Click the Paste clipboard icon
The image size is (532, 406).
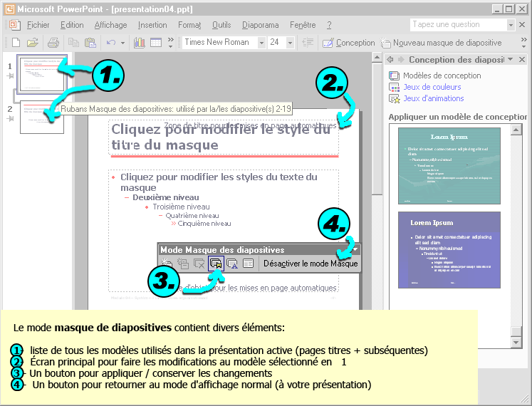(x=90, y=43)
